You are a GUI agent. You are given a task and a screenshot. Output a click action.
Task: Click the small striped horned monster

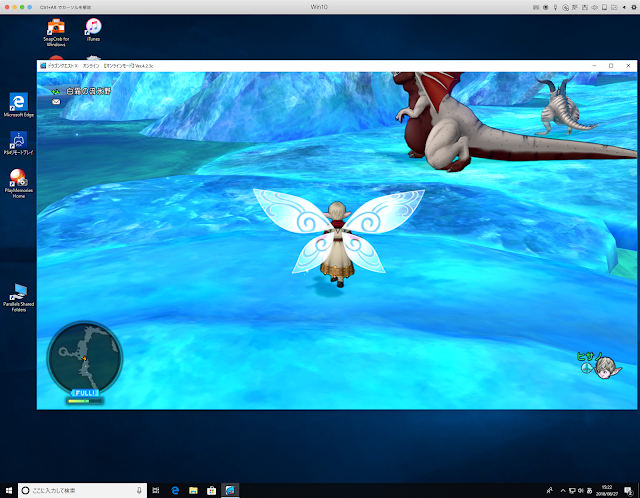tap(564, 107)
